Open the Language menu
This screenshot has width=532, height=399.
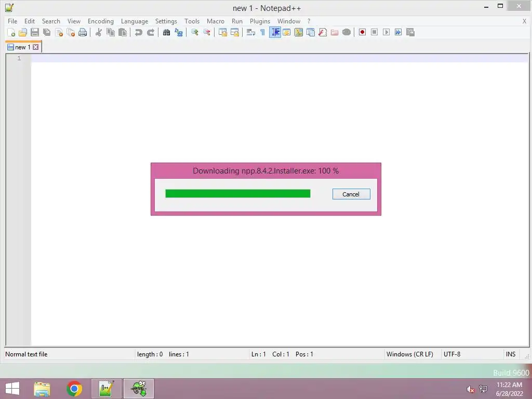(135, 21)
